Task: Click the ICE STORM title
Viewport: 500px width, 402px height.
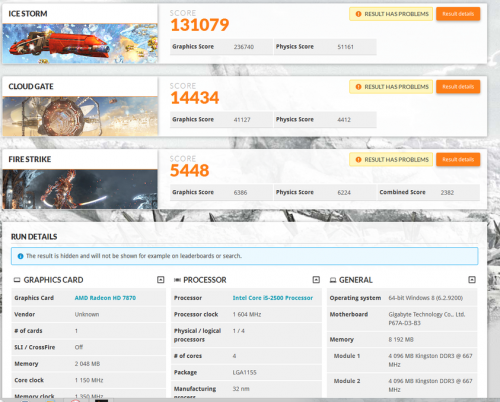Action: [28, 14]
